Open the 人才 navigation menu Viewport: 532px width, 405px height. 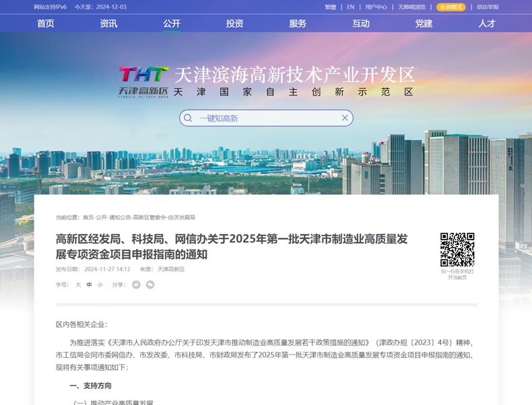point(487,24)
